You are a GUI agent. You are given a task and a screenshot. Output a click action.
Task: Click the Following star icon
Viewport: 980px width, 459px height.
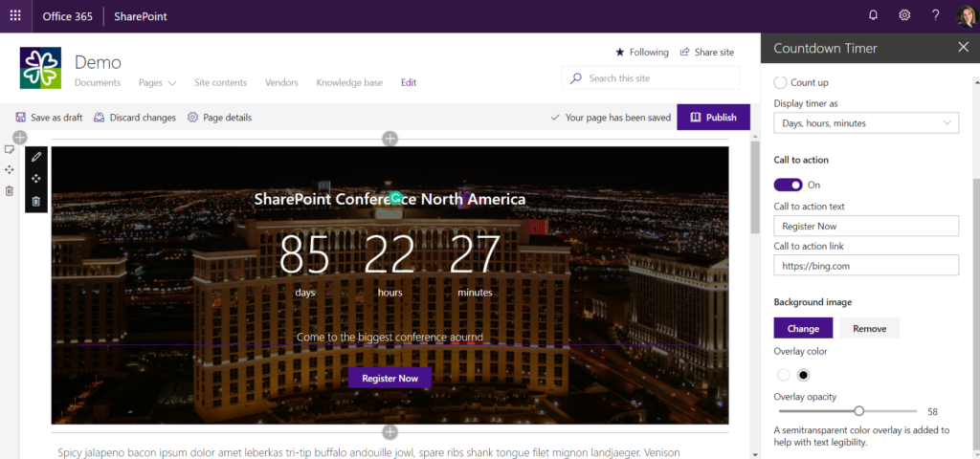click(619, 52)
